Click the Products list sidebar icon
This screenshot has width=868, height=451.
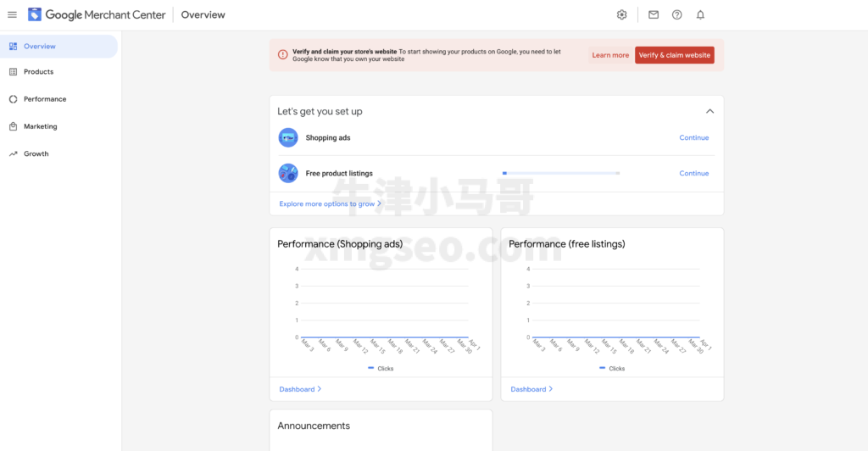(x=14, y=72)
